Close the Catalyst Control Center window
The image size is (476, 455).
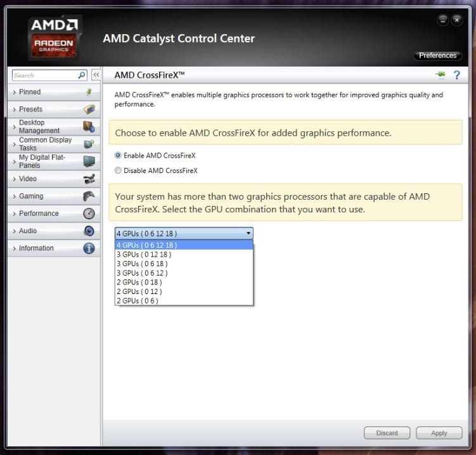pos(456,20)
